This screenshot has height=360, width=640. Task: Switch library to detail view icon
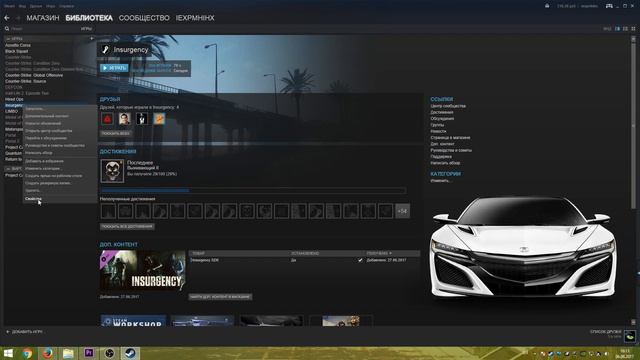(x=618, y=29)
